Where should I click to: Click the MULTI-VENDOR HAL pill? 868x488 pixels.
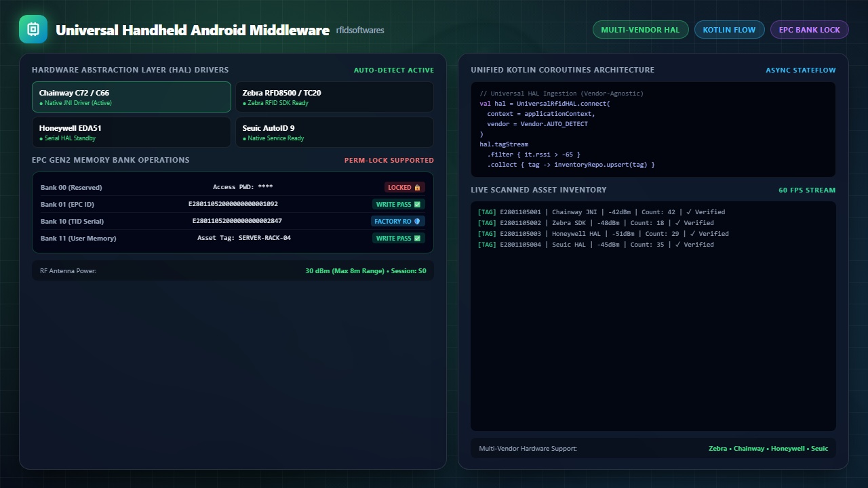pos(640,30)
